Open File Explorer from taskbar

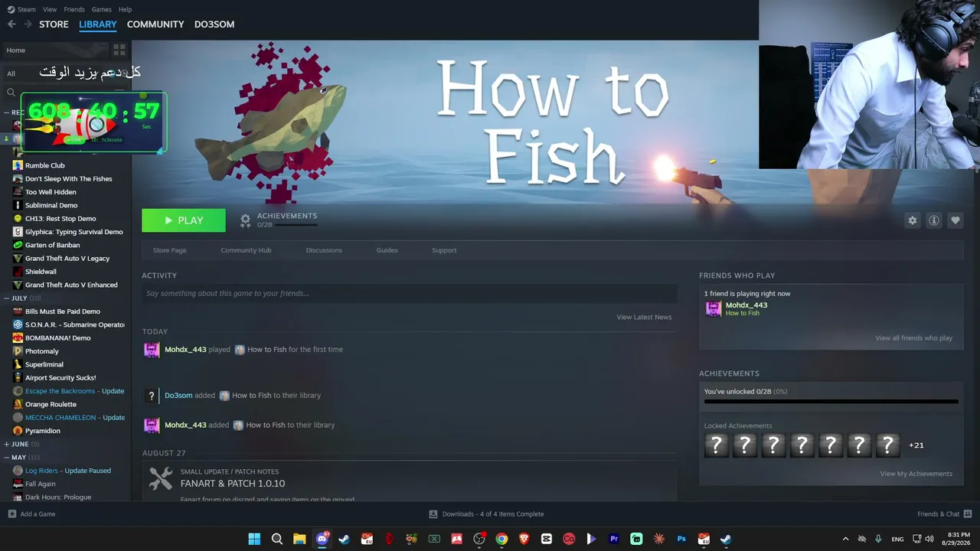299,539
